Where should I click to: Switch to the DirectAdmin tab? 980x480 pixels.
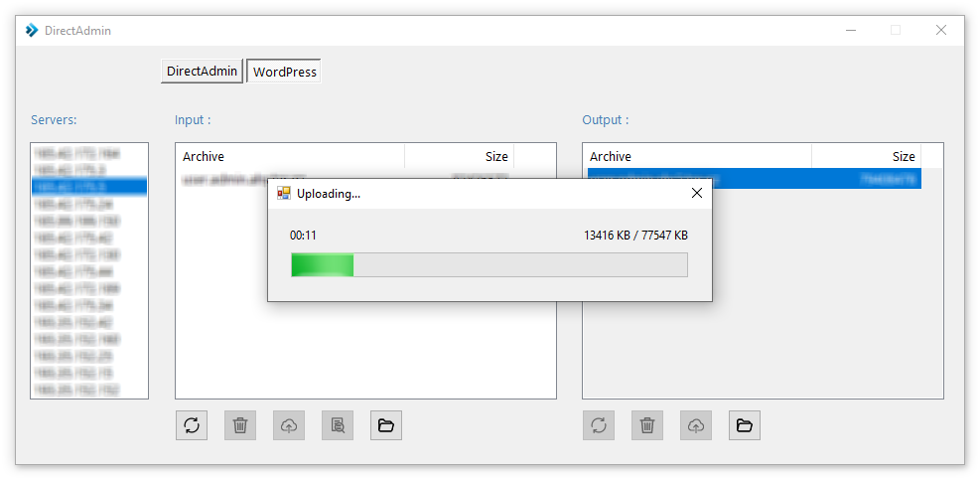pyautogui.click(x=202, y=72)
